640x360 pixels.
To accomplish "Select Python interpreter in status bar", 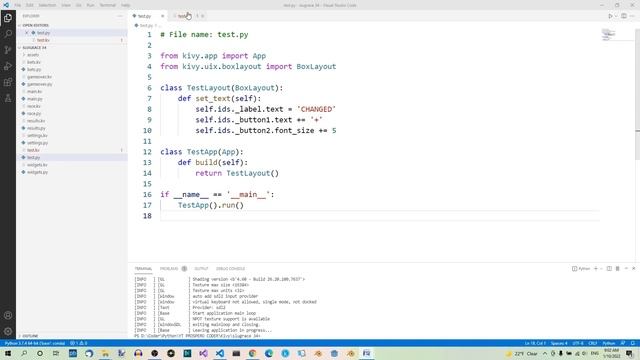I will click(x=35, y=343).
